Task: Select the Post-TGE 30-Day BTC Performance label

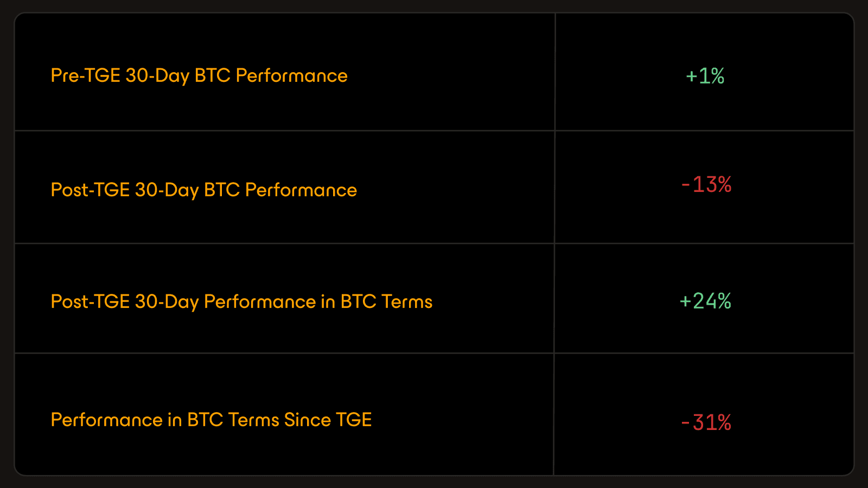Action: point(203,190)
